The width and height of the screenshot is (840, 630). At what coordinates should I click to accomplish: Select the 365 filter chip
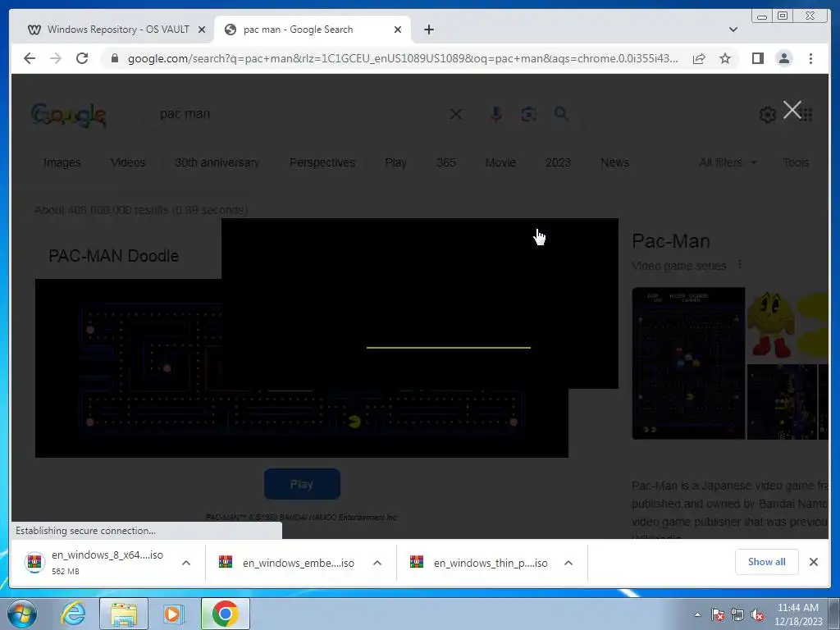(x=445, y=162)
